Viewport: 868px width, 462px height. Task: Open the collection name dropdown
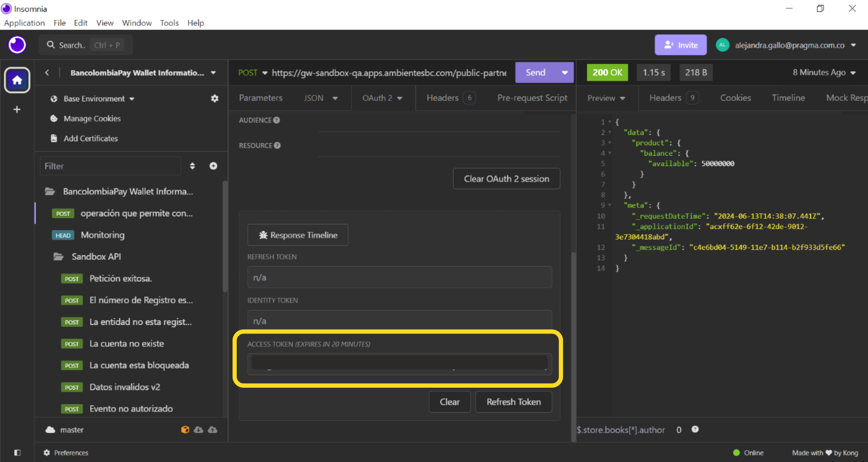[213, 72]
